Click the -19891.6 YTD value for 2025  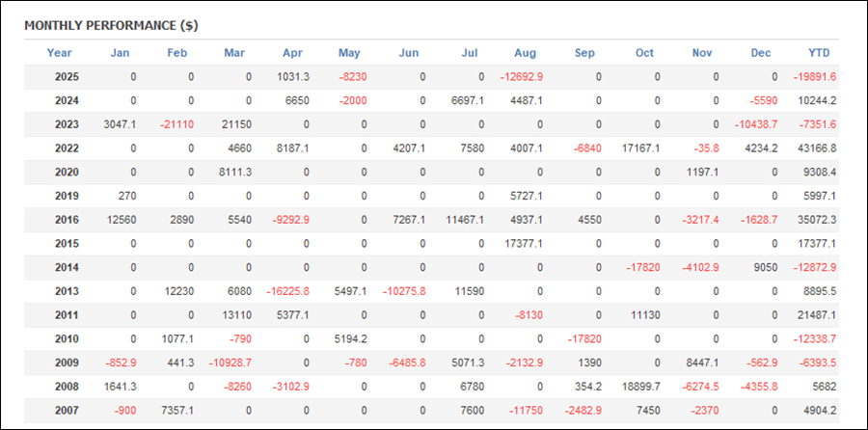coord(815,77)
